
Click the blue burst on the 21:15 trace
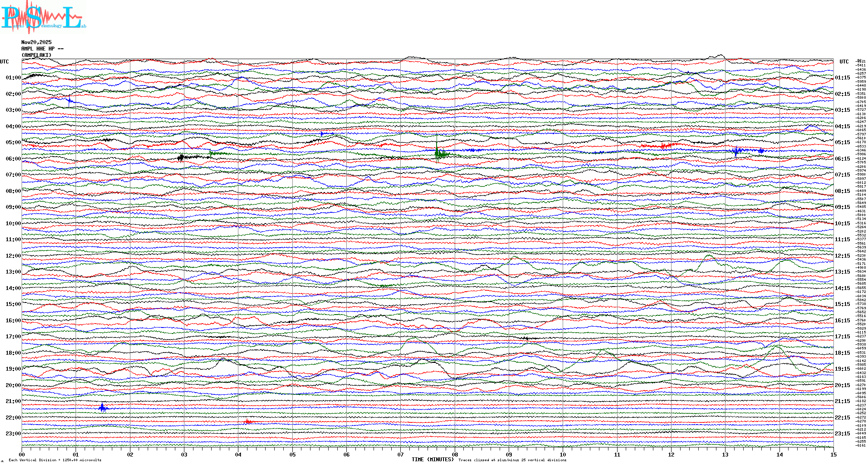102,408
